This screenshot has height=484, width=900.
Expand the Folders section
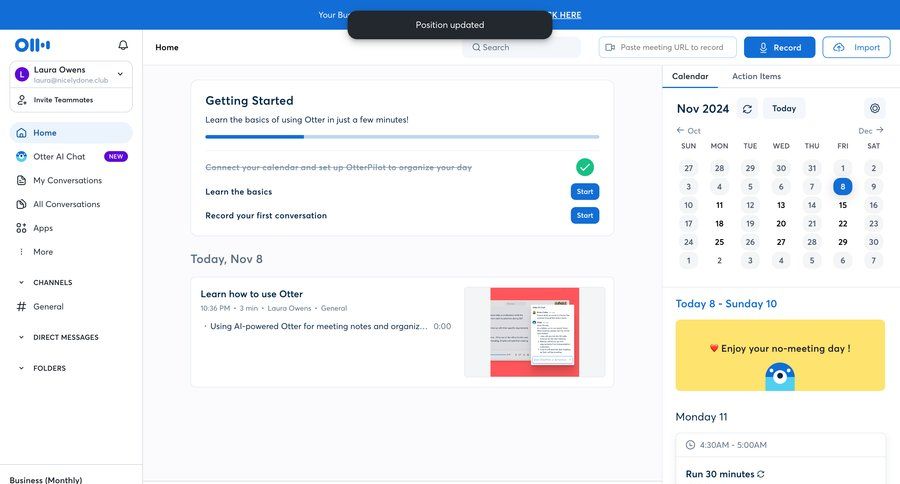click(x=21, y=368)
